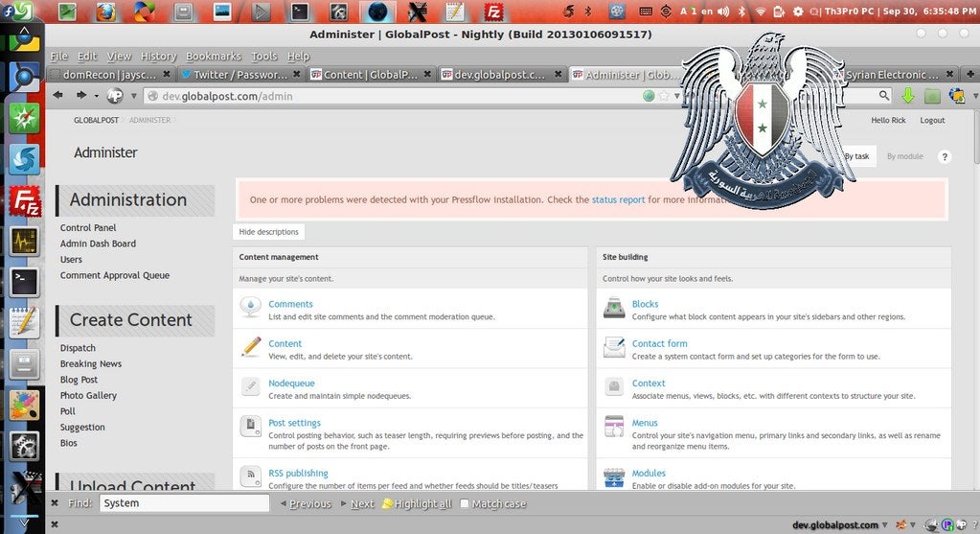The width and height of the screenshot is (980, 534).
Task: Open the History menu
Action: click(x=158, y=56)
